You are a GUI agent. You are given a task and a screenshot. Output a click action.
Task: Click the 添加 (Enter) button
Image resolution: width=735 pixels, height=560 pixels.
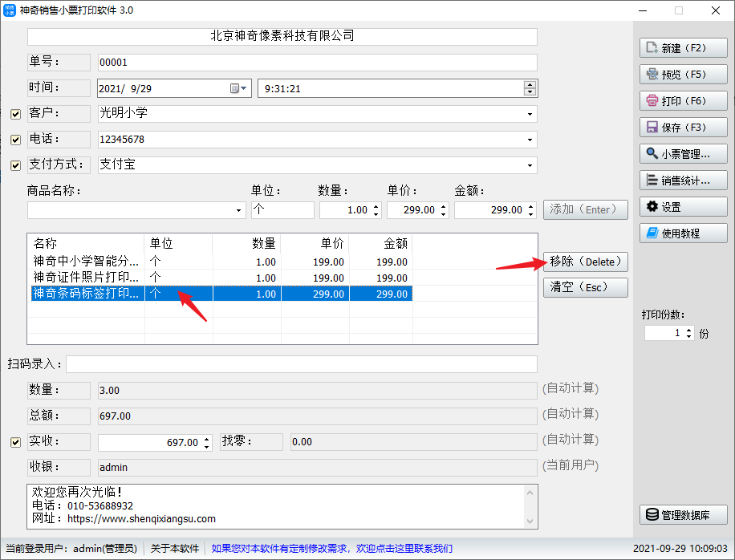(586, 209)
